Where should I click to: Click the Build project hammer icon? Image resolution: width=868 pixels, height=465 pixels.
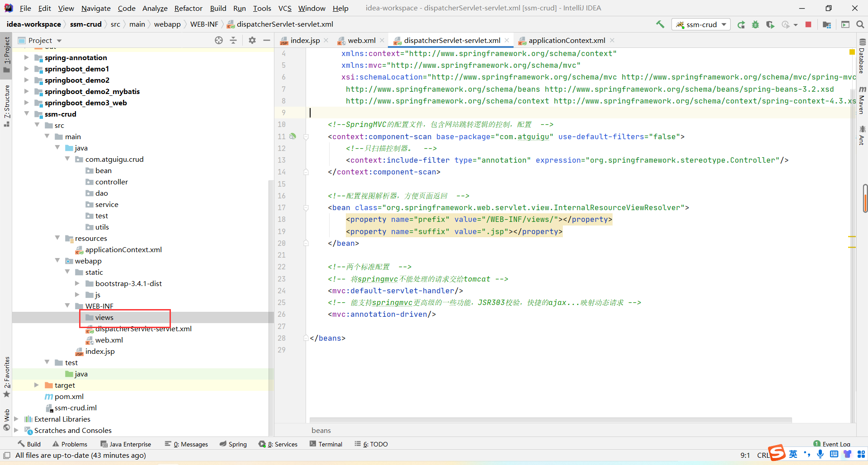[660, 24]
